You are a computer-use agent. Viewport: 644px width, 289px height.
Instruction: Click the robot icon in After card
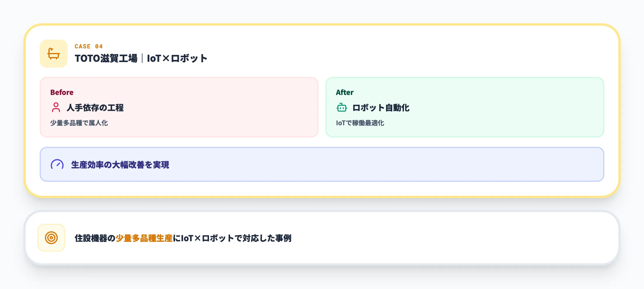click(x=342, y=108)
